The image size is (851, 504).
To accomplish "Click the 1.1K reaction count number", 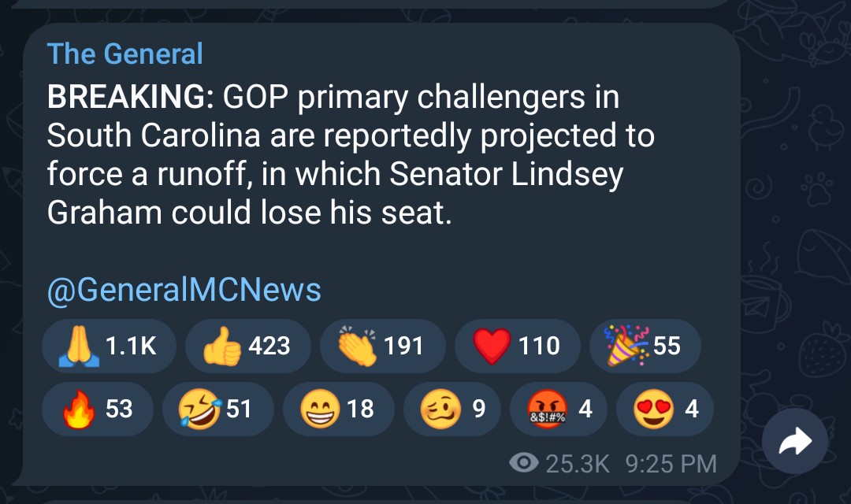I will coord(132,346).
